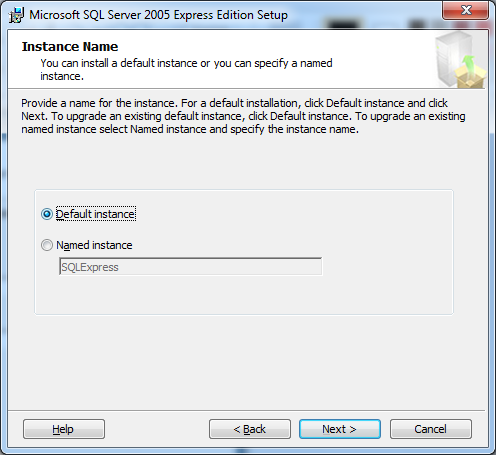
Task: Click the Named instance label text
Action: (94, 245)
